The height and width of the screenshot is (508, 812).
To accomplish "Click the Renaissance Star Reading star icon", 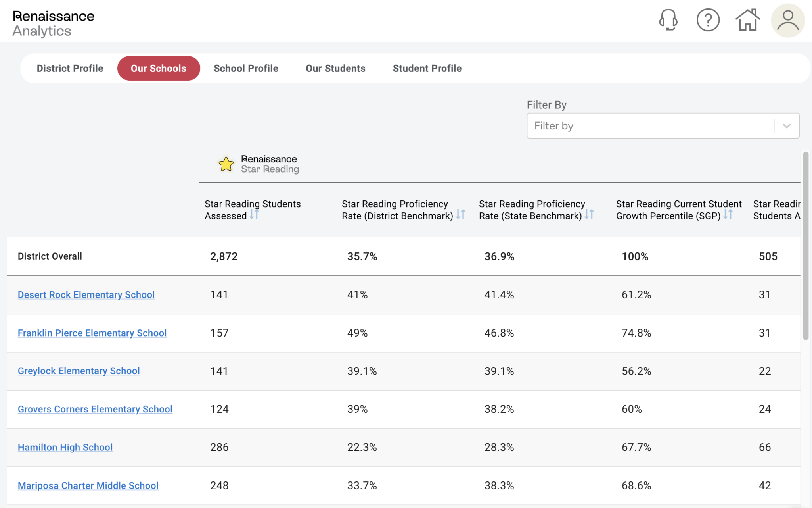I will pos(226,164).
